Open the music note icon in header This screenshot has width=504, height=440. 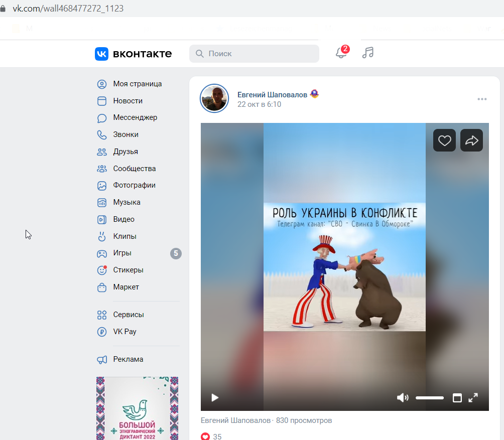coord(368,52)
